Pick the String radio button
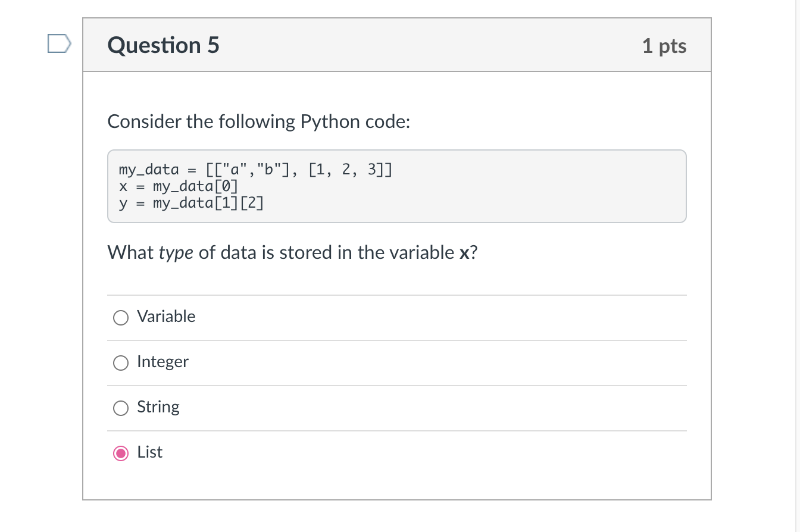Image resolution: width=800 pixels, height=532 pixels. [121, 408]
